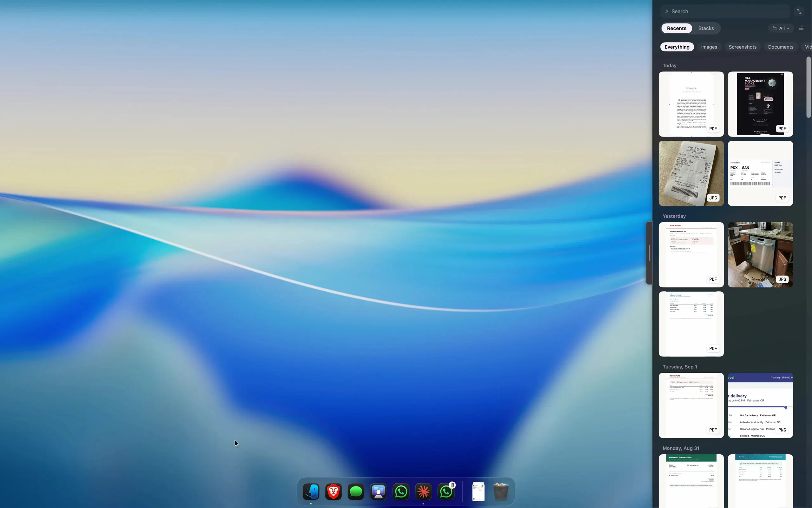Click the Yesterday section heading
Viewport: 812px width, 508px height.
tap(674, 216)
